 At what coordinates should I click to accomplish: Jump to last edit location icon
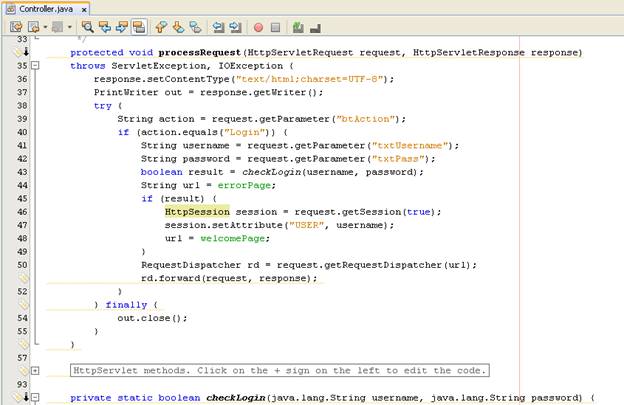pos(16,27)
